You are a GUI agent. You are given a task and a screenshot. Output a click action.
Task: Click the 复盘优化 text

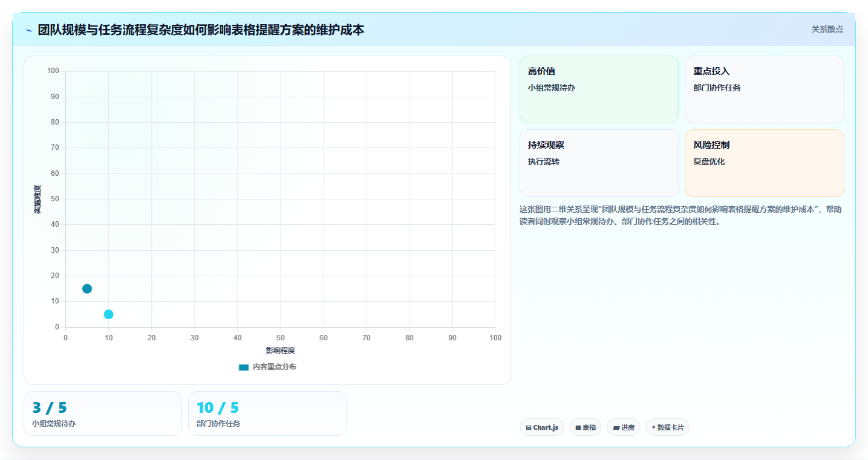coord(709,161)
